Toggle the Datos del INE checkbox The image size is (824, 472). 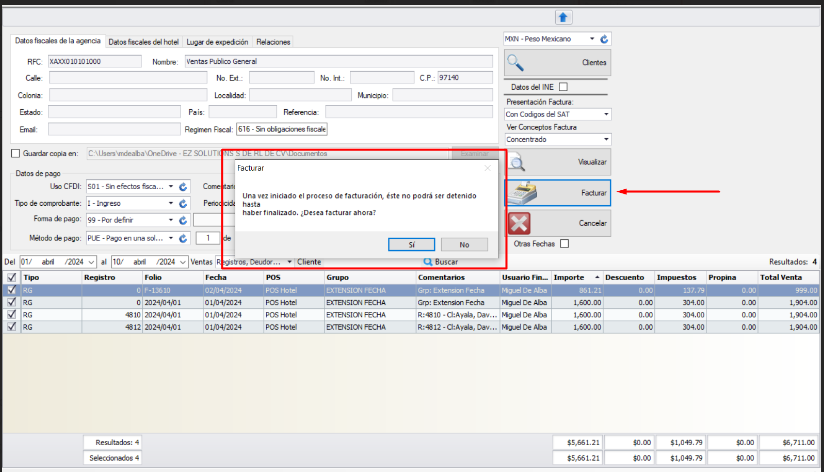pyautogui.click(x=563, y=87)
